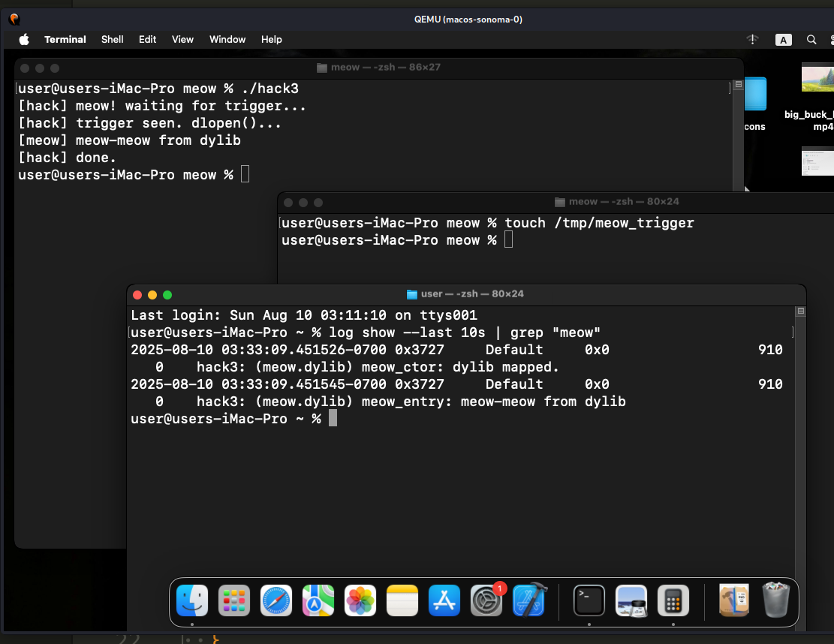Viewport: 834px width, 644px height.
Task: Click the QEMU logo in title bar
Action: [x=14, y=20]
